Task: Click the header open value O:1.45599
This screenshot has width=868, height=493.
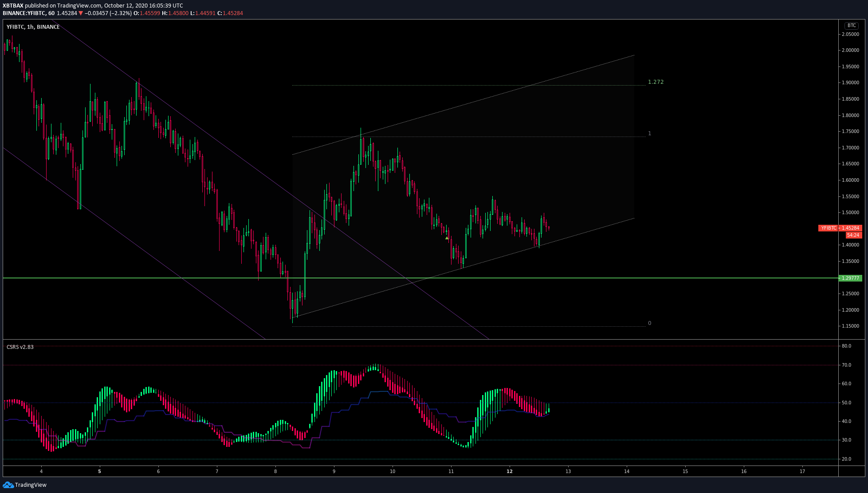Action: tap(147, 13)
